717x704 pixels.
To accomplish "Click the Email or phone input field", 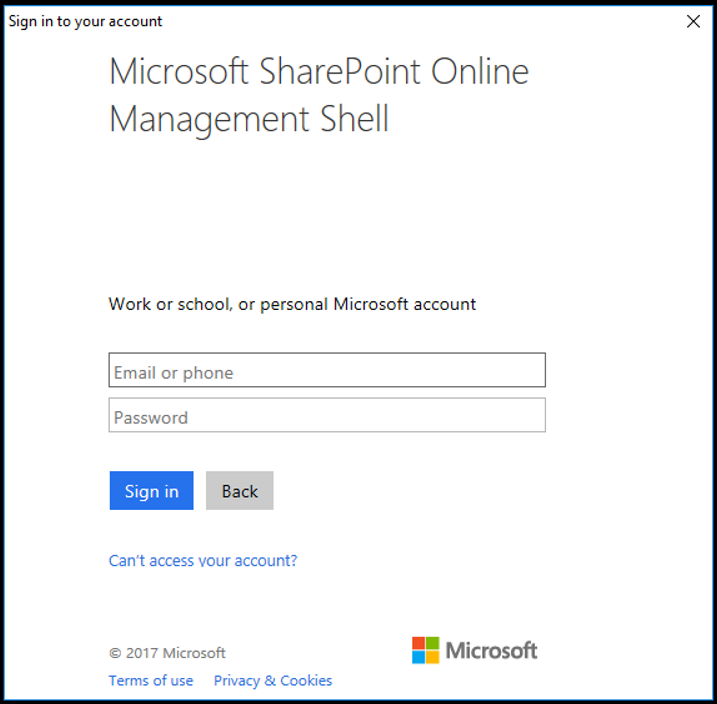I will (x=327, y=370).
